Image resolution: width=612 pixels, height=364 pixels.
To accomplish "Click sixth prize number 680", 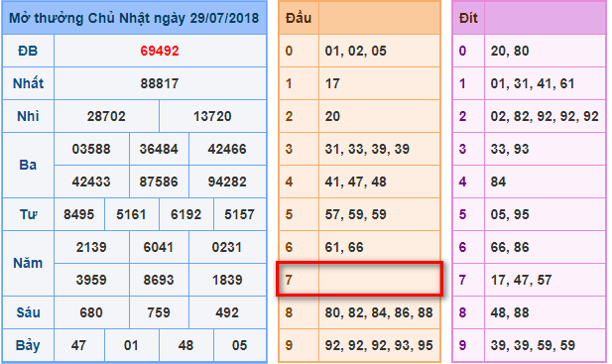I will [91, 312].
